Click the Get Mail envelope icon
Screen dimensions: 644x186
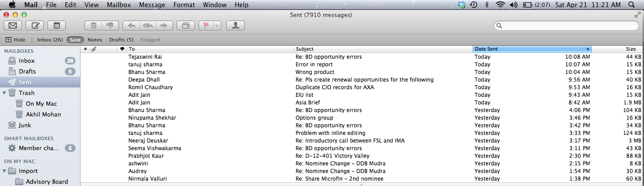click(13, 26)
